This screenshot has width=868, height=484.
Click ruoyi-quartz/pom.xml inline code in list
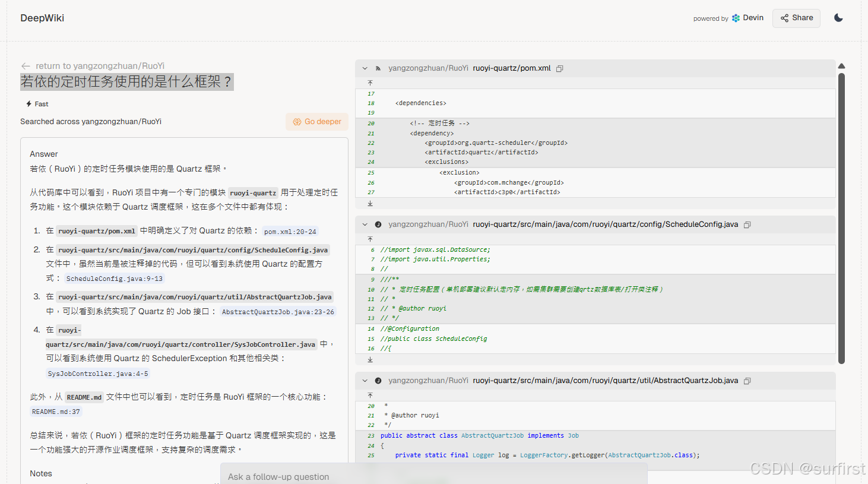point(97,231)
